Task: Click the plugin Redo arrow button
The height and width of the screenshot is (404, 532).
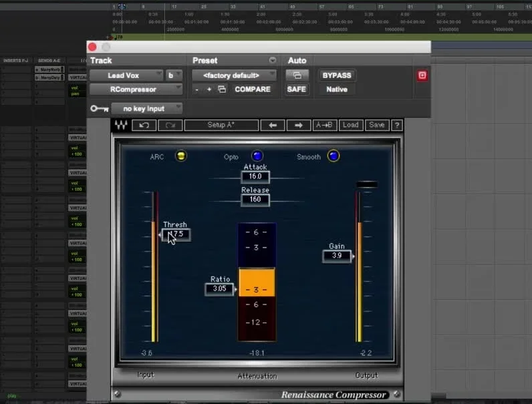Action: click(x=170, y=125)
